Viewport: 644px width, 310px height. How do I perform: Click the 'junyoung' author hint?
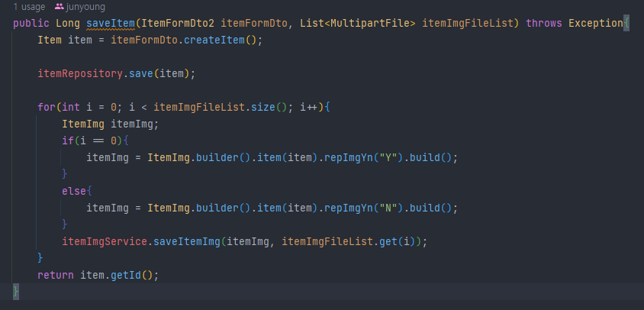[85, 7]
